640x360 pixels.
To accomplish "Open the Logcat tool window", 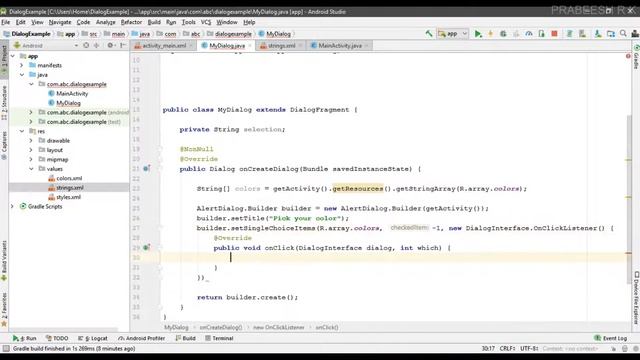I will click(93, 338).
